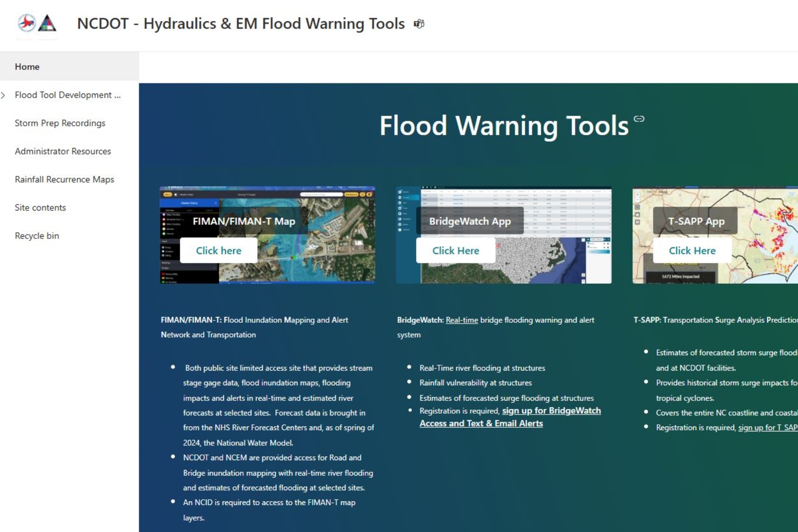Select Home in the left navigation

pyautogui.click(x=27, y=66)
